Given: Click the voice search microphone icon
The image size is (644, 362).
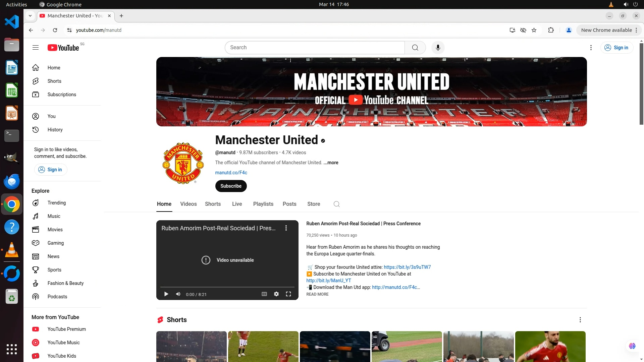Looking at the screenshot, I should pyautogui.click(x=438, y=48).
